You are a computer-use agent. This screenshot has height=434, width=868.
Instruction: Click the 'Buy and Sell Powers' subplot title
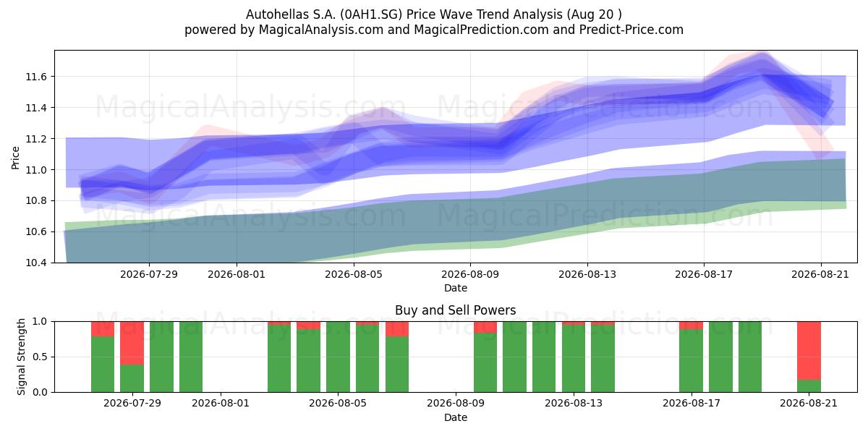(456, 310)
